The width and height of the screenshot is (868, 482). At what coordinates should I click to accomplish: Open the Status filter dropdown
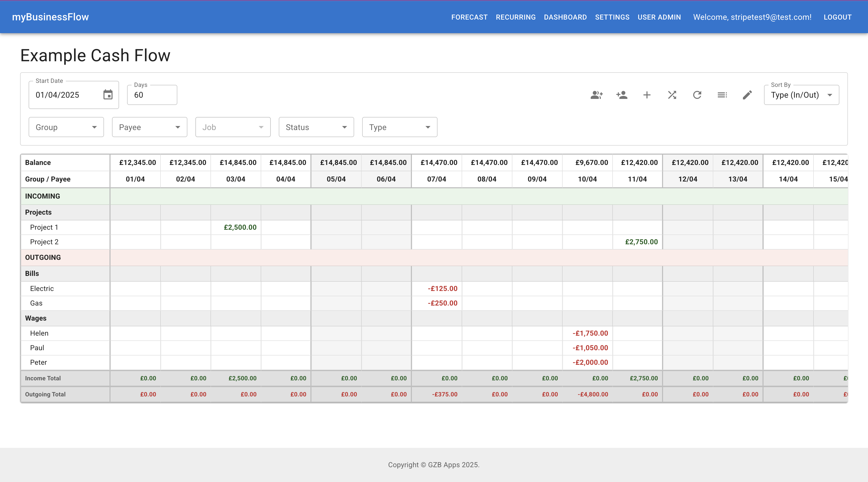point(316,127)
